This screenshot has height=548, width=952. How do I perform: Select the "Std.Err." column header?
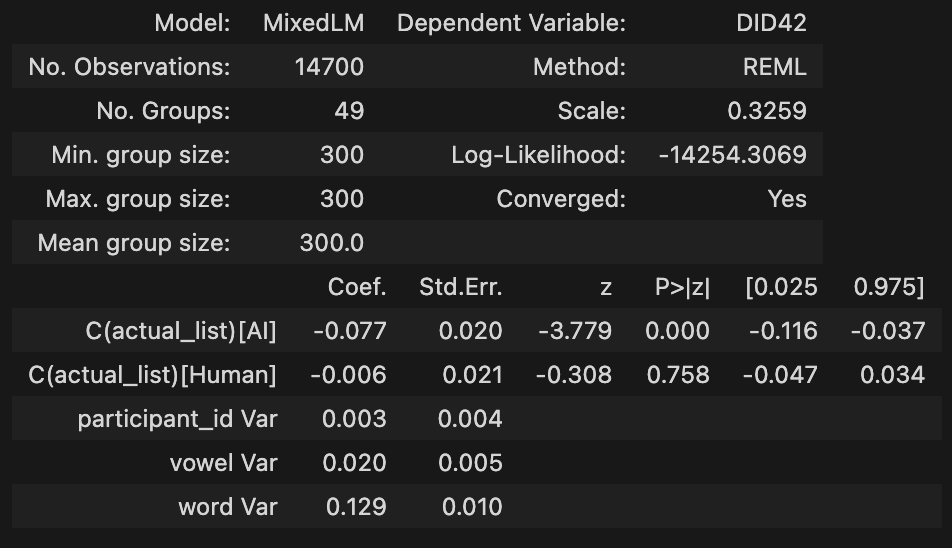(x=460, y=287)
